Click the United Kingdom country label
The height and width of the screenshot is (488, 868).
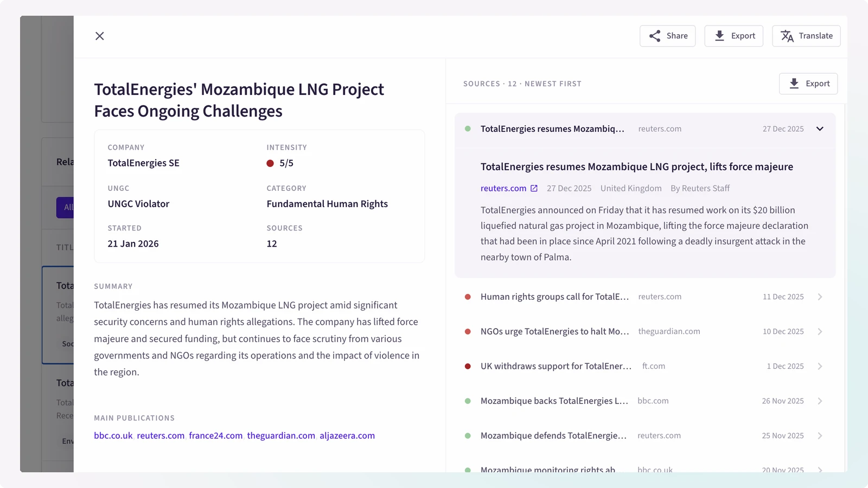point(631,188)
